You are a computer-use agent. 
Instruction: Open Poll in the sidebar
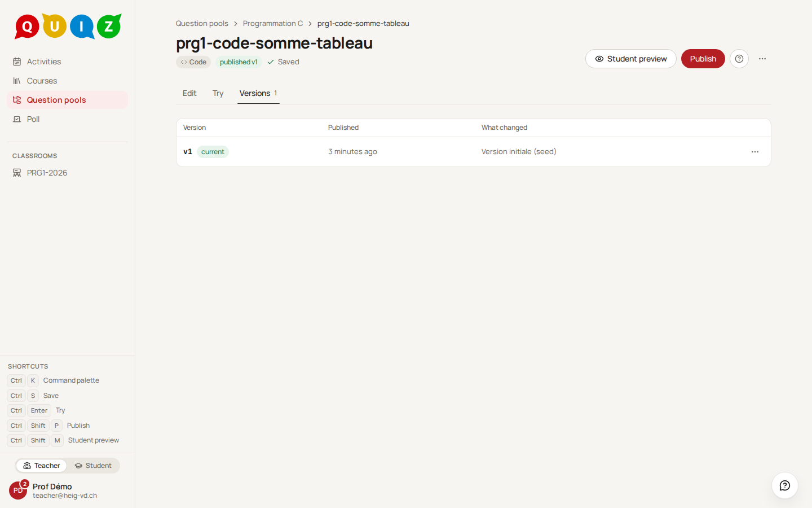pos(68,119)
